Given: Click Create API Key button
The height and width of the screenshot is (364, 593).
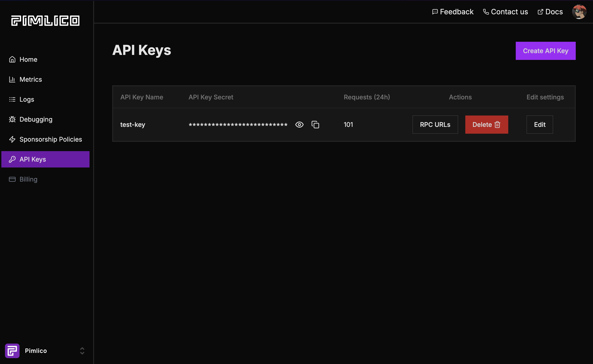Looking at the screenshot, I should (546, 51).
